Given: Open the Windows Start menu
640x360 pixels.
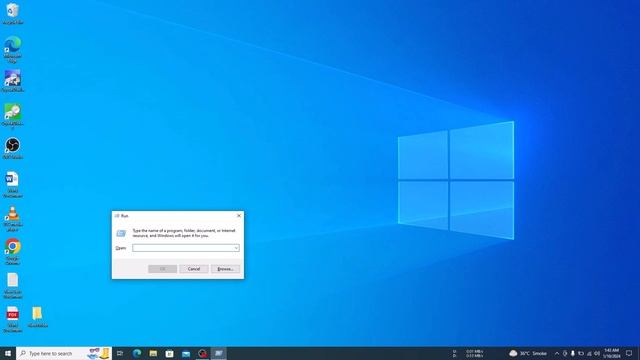Looking at the screenshot, I should click(8, 353).
